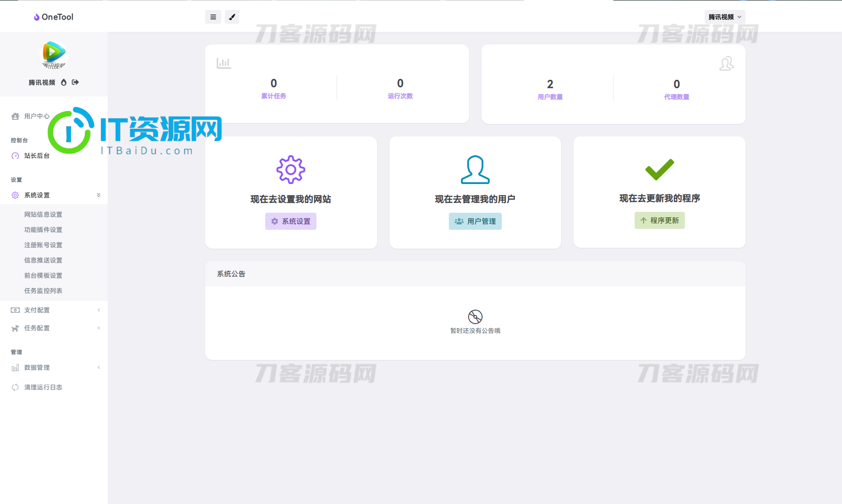842x504 pixels.
Task: Click the 用户管理 blue button
Action: pos(475,221)
